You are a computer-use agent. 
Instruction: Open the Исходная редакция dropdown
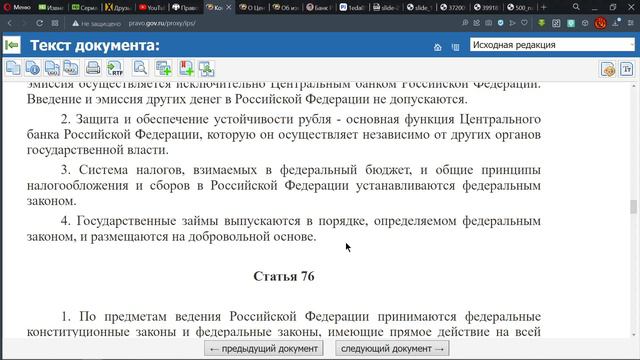[x=552, y=44]
